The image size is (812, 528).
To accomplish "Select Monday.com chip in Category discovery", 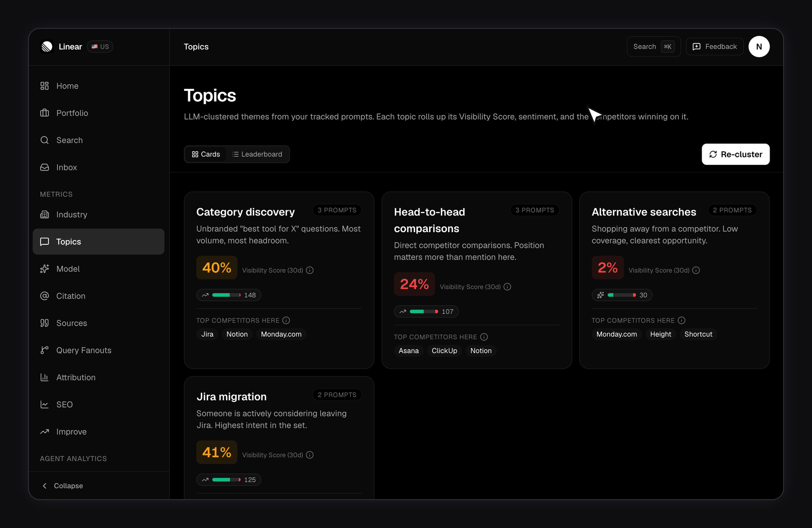I will tap(281, 334).
